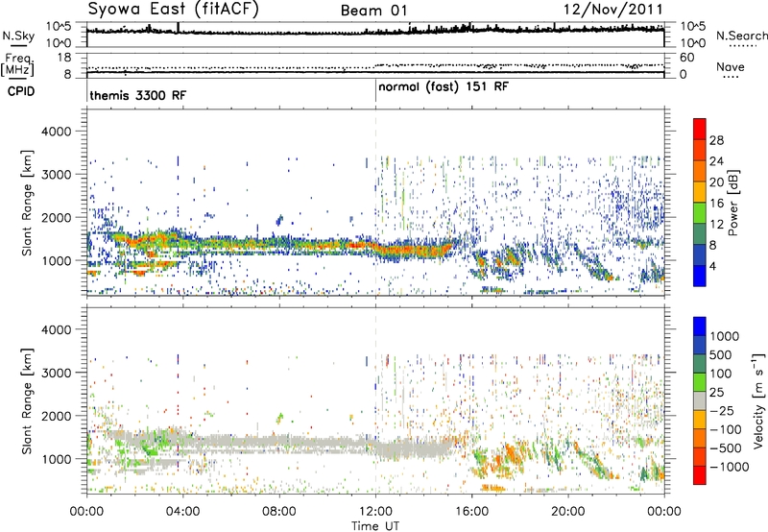Click the strong echo band near 14:00 in power panel

(423, 251)
